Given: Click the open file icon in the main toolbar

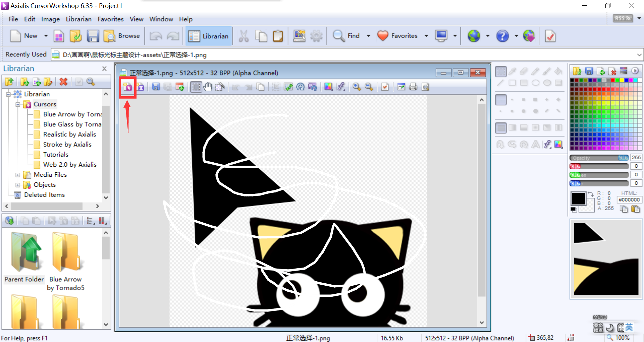Looking at the screenshot, I should 76,36.
